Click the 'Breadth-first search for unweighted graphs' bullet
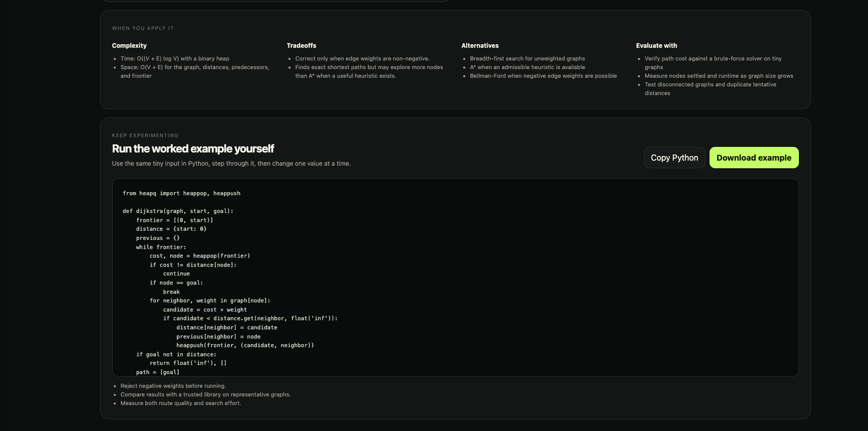The height and width of the screenshot is (431, 868). coord(527,58)
